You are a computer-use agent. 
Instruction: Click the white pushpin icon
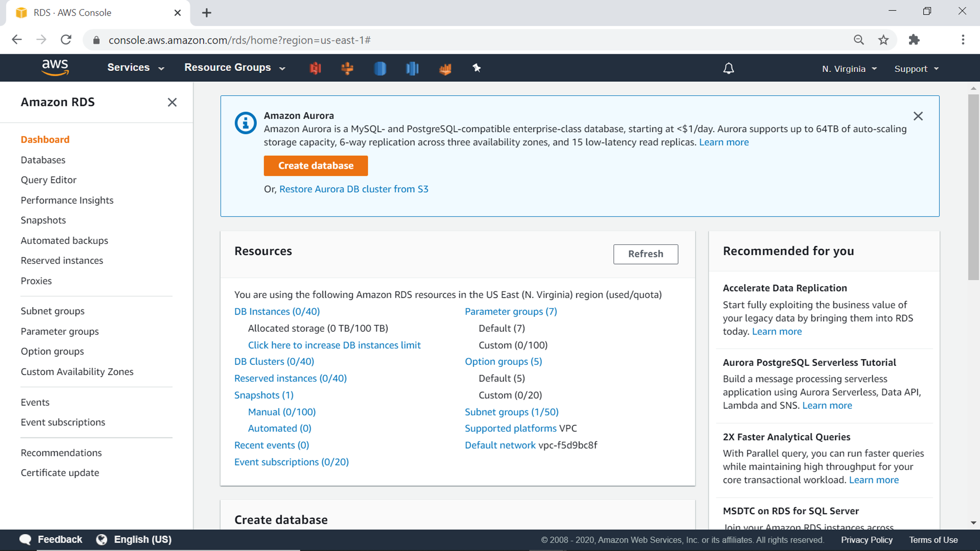(476, 68)
